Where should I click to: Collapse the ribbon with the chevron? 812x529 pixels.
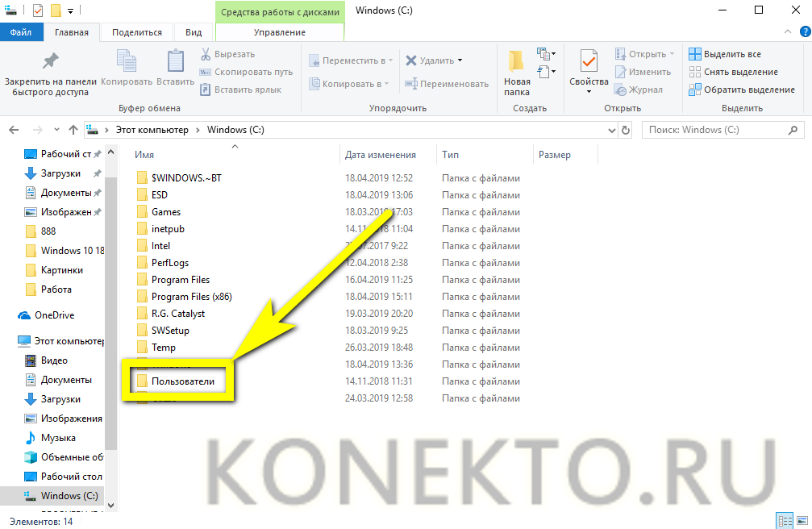(x=788, y=32)
